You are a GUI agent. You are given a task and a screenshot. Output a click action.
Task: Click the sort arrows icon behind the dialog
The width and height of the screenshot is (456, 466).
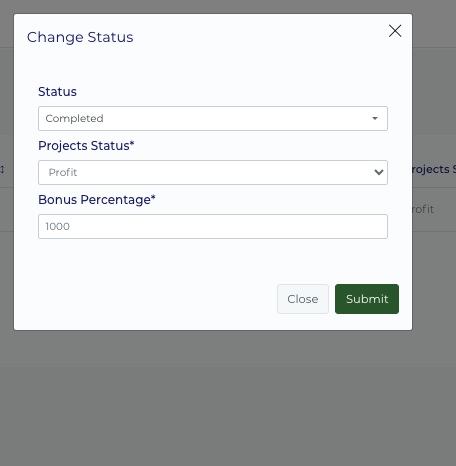click(x=2, y=170)
